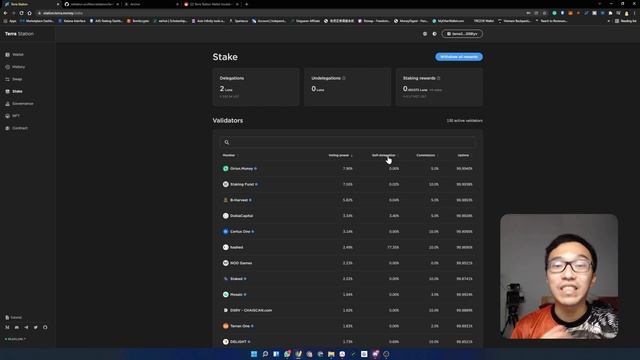Open the Contract page in the sidebar

click(16, 128)
